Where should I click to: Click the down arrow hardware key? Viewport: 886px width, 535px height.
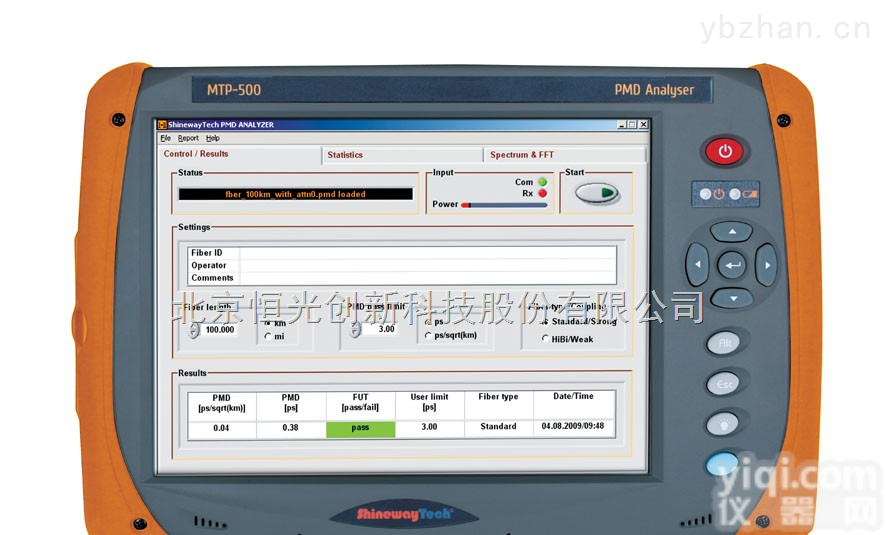point(733,298)
